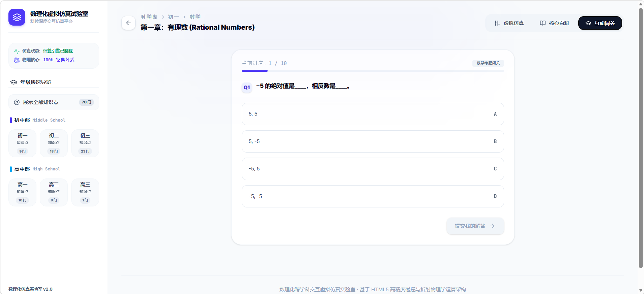Image resolution: width=644 pixels, height=294 pixels.
Task: Open 高二 knowledge points card
Action: pos(54,192)
